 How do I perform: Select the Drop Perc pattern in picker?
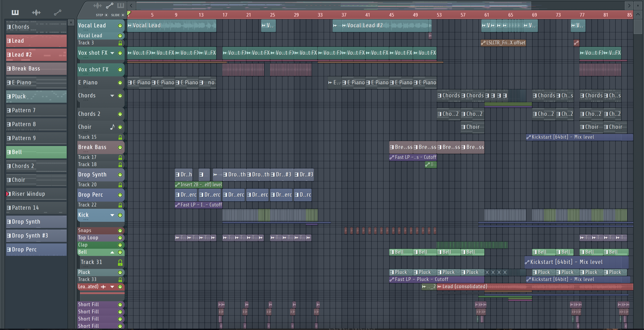(36, 249)
